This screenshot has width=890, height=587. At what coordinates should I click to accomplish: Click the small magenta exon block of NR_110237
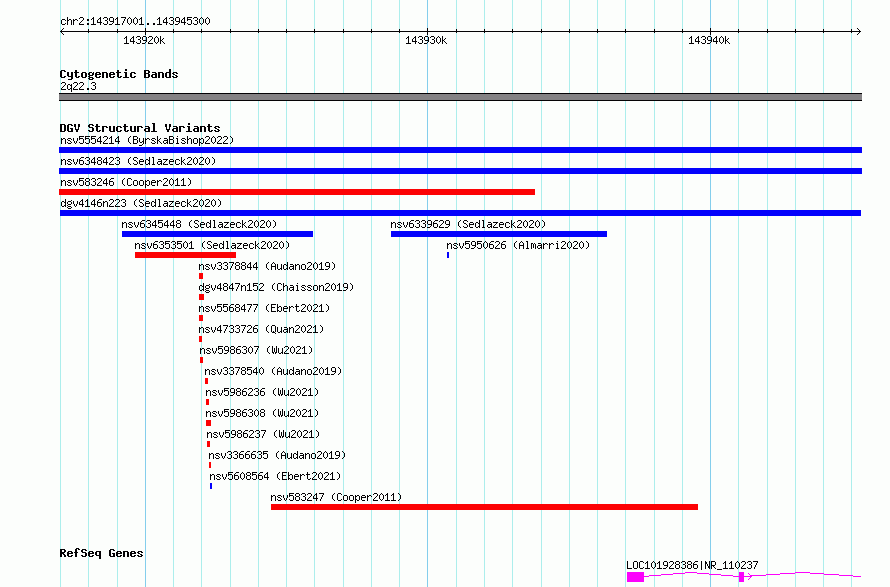pyautogui.click(x=741, y=577)
